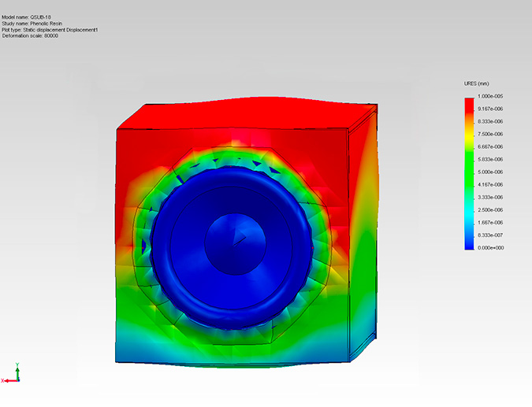
Task: Select the right side face of enclosure
Action: point(364,236)
